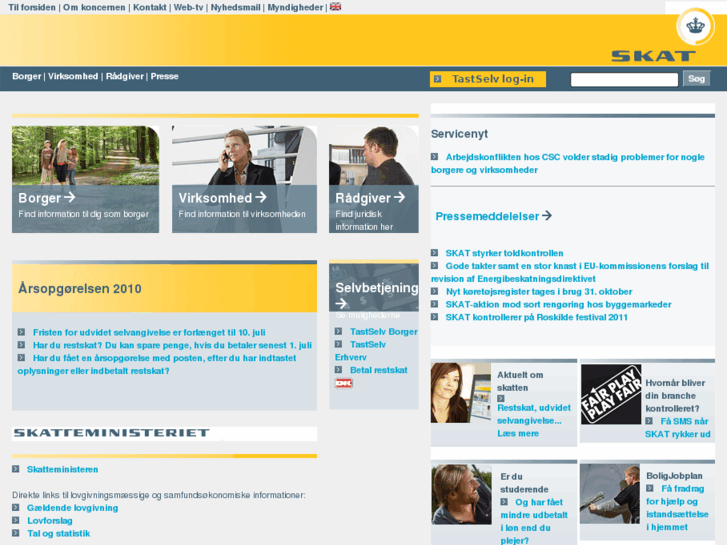This screenshot has height=545, width=727.
Task: Click arrow icon beside Pressemeddelelser heading
Action: pyautogui.click(x=547, y=216)
